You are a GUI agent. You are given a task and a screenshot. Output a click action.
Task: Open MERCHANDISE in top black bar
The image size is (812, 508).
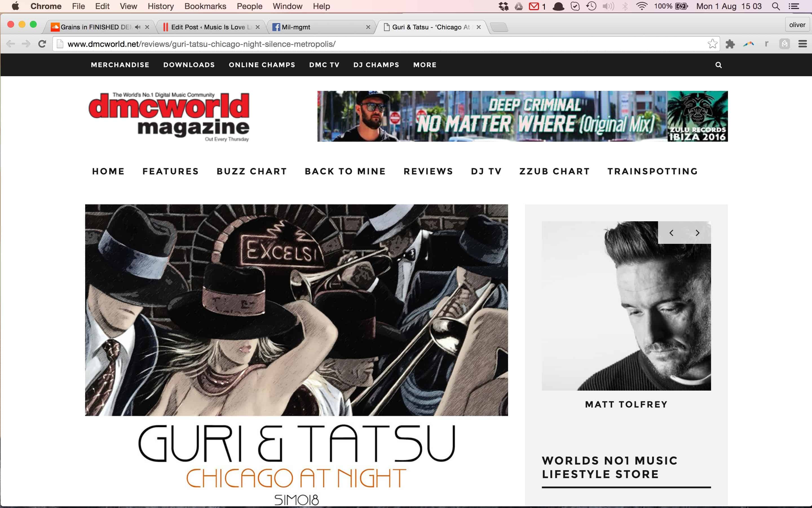tap(120, 65)
